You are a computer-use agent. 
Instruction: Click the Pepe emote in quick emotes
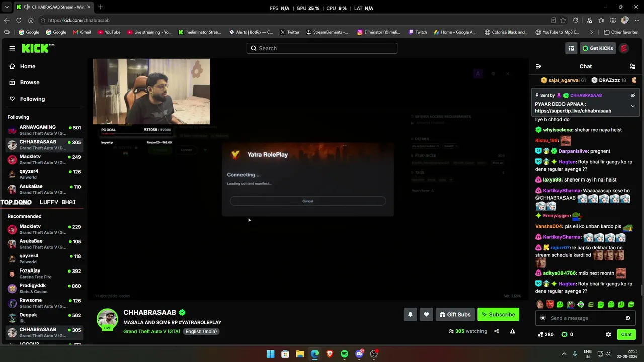[571, 305]
